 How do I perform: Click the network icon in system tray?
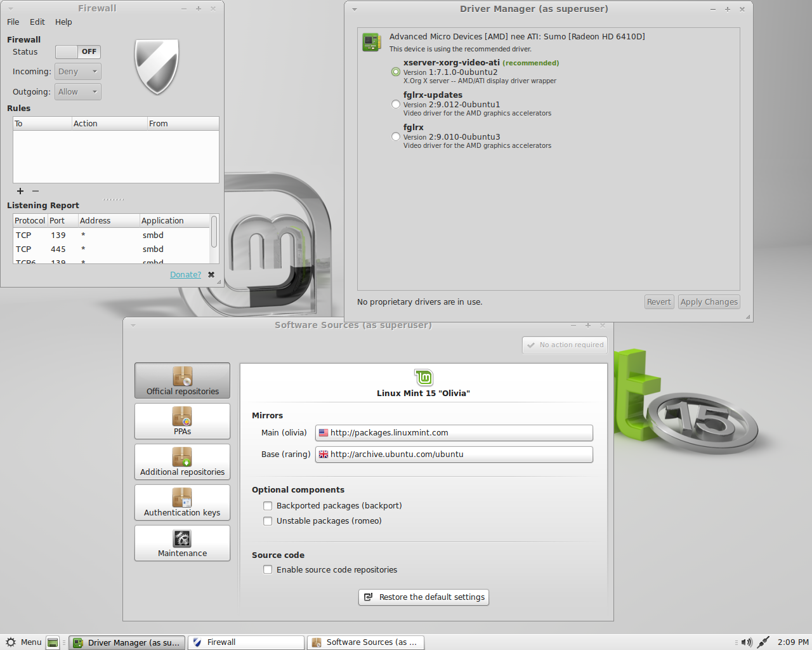[763, 642]
